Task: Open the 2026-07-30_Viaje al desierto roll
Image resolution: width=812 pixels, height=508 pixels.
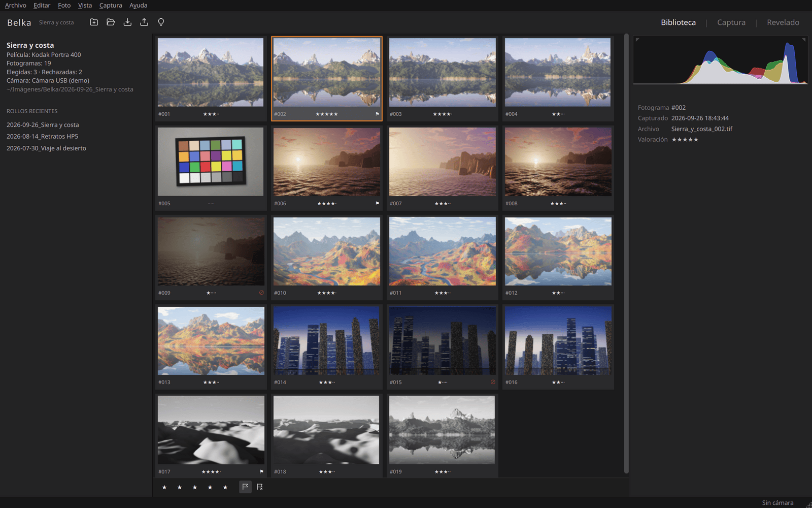Action: (x=46, y=148)
